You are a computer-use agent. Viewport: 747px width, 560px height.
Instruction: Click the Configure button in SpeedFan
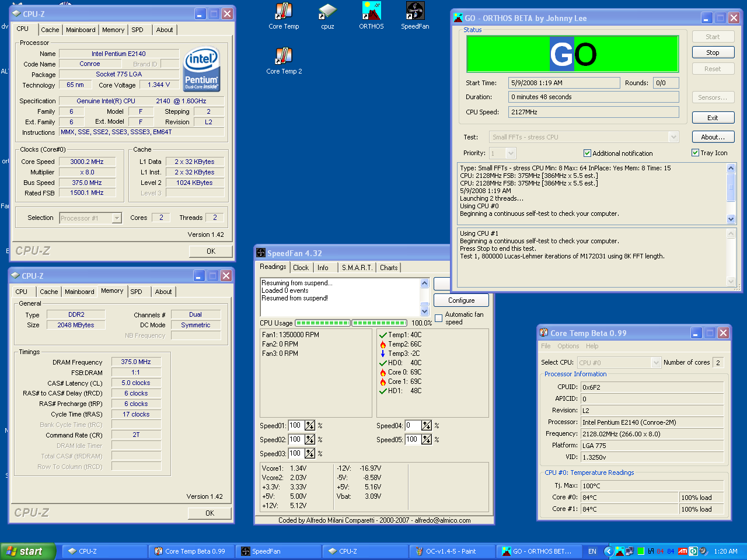pyautogui.click(x=461, y=300)
